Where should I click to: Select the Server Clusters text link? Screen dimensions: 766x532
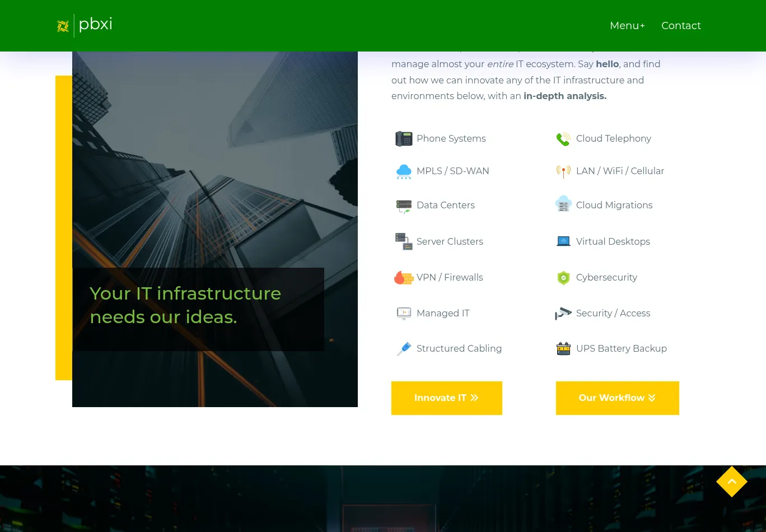coord(450,242)
